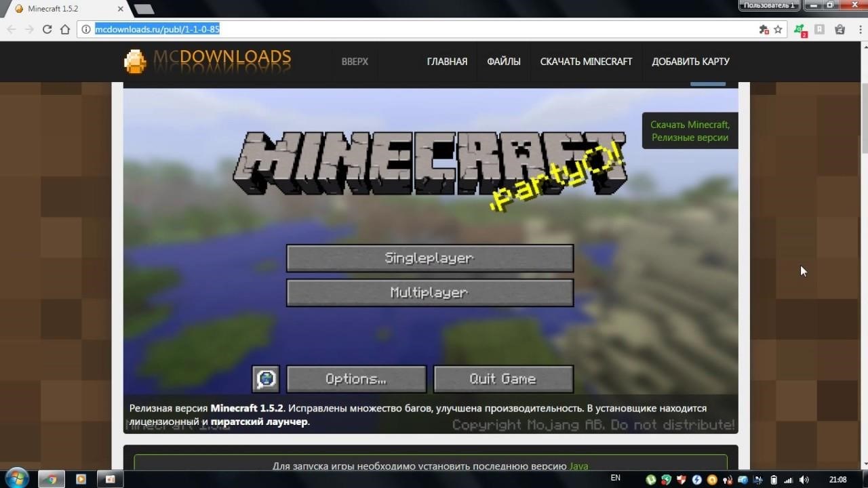This screenshot has width=868, height=488.
Task: Click the Options... button
Action: (x=356, y=379)
